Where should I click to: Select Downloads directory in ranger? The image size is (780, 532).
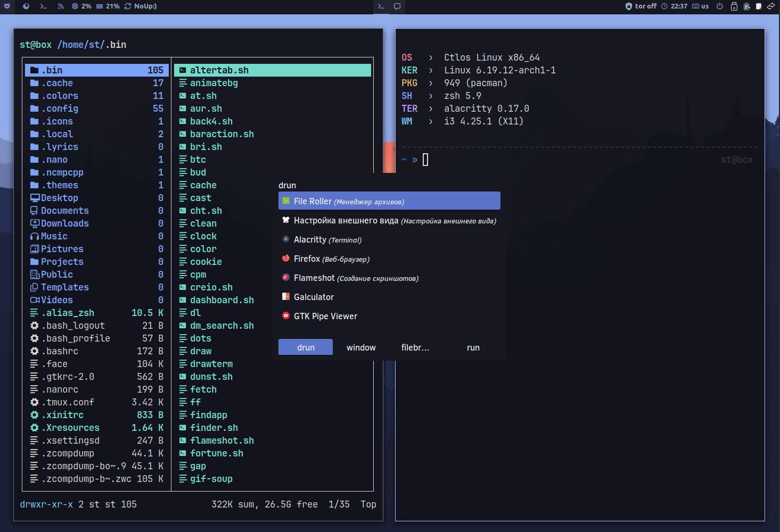97,223
